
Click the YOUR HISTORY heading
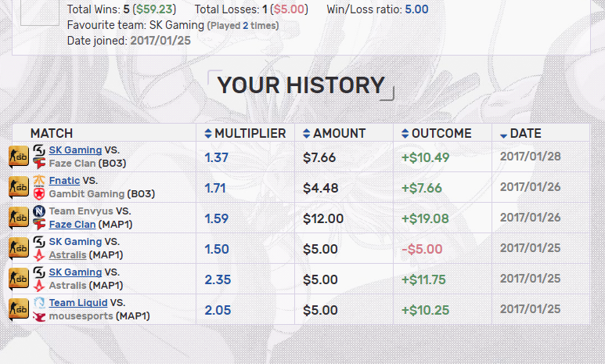[301, 85]
